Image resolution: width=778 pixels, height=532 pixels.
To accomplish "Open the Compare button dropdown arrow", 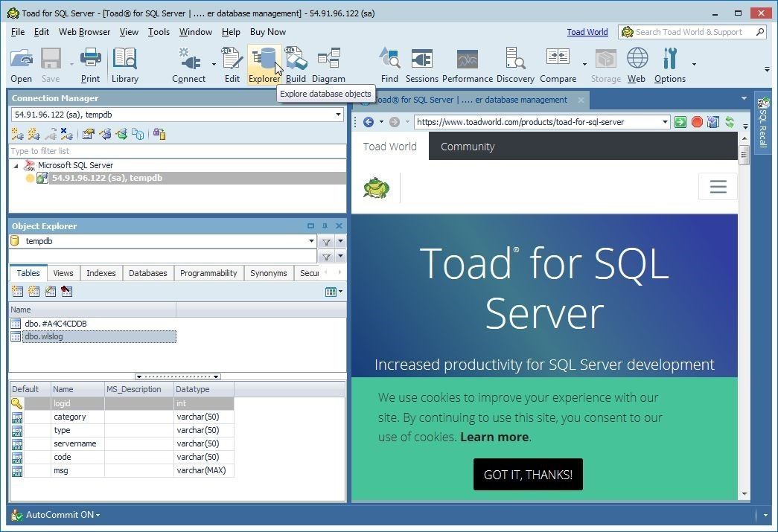I will click(584, 65).
